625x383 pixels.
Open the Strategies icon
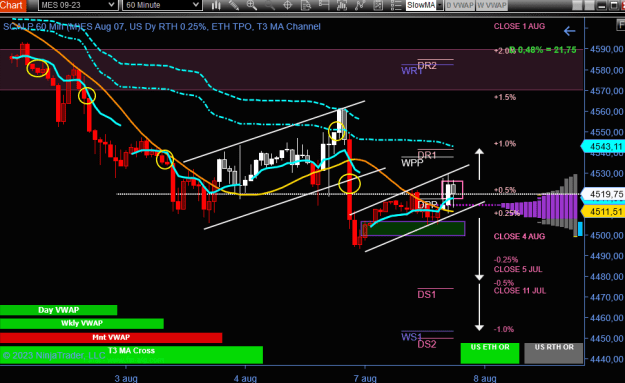pyautogui.click(x=378, y=5)
